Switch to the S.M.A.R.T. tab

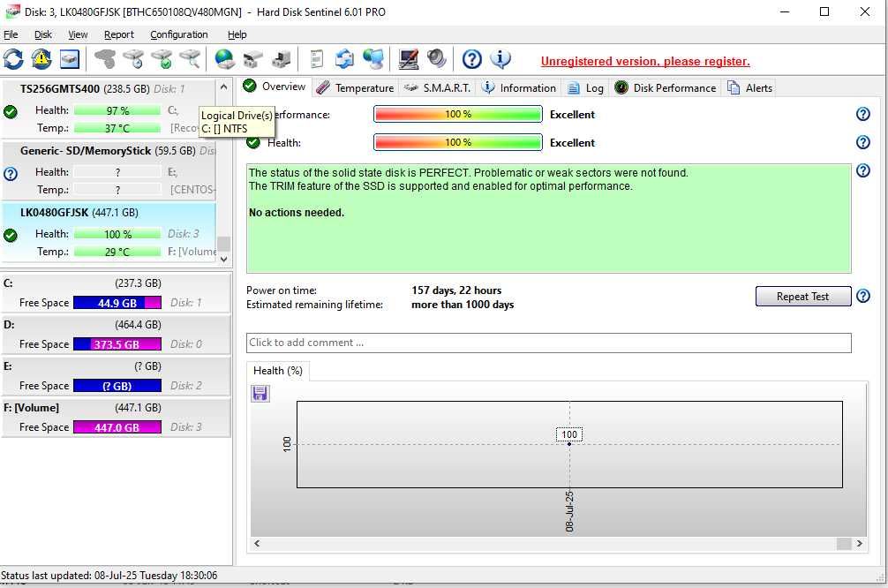(x=437, y=87)
